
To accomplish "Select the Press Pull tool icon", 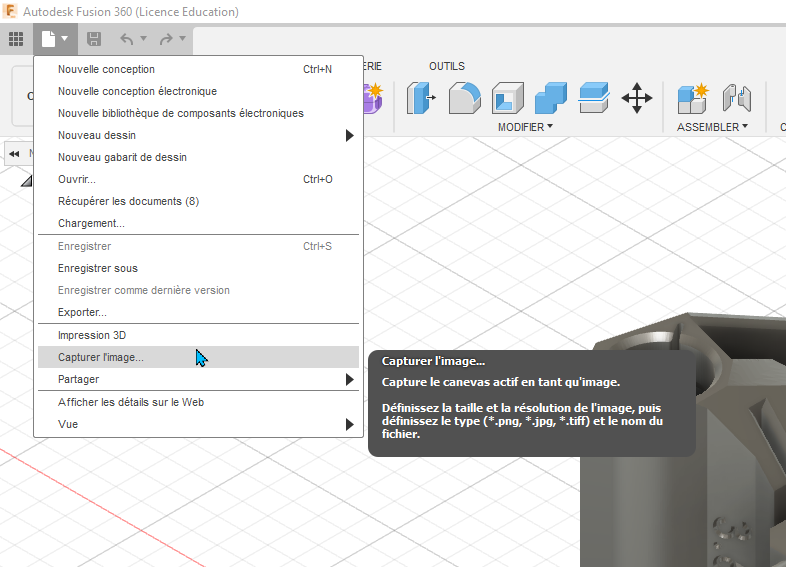I will [x=420, y=98].
